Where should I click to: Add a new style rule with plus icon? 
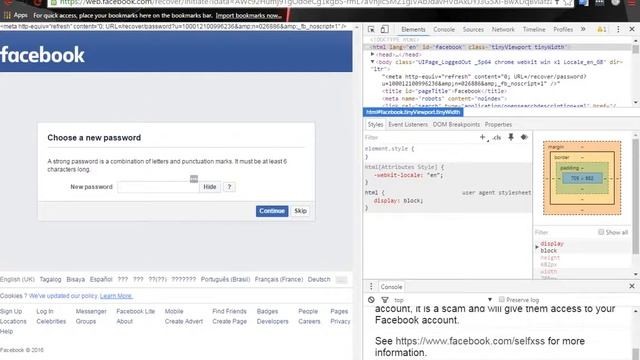(x=483, y=138)
